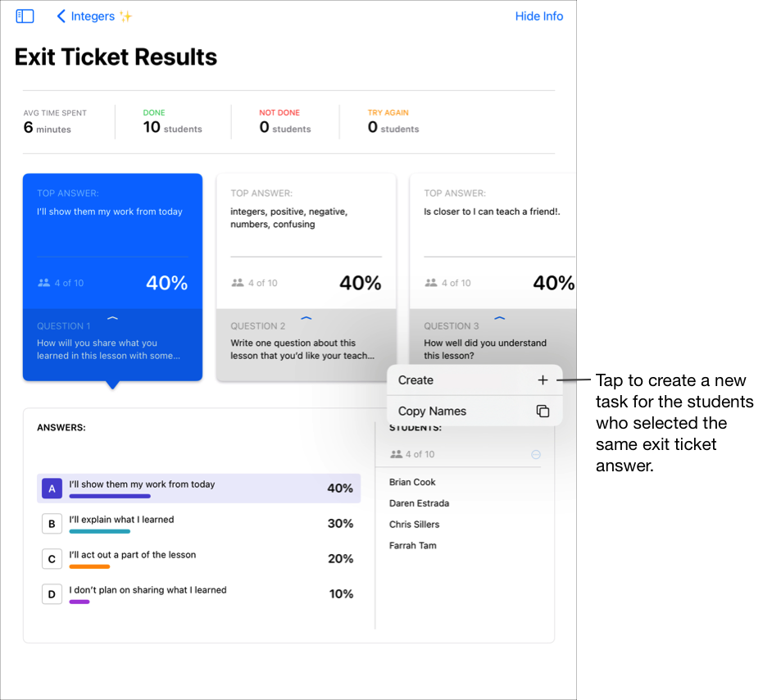Select answer letter D badge
The image size is (772, 700).
coord(52,594)
